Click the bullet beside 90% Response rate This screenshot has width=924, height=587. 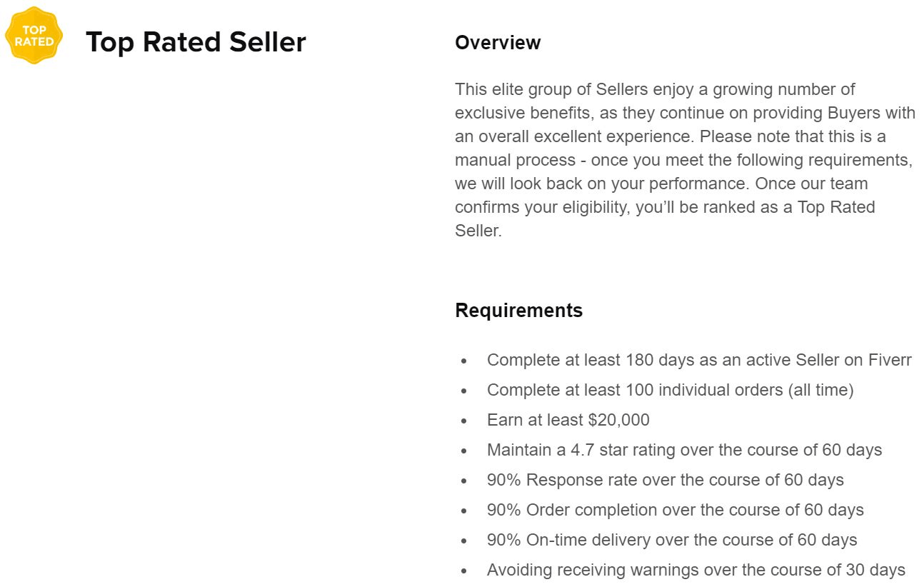[464, 481]
